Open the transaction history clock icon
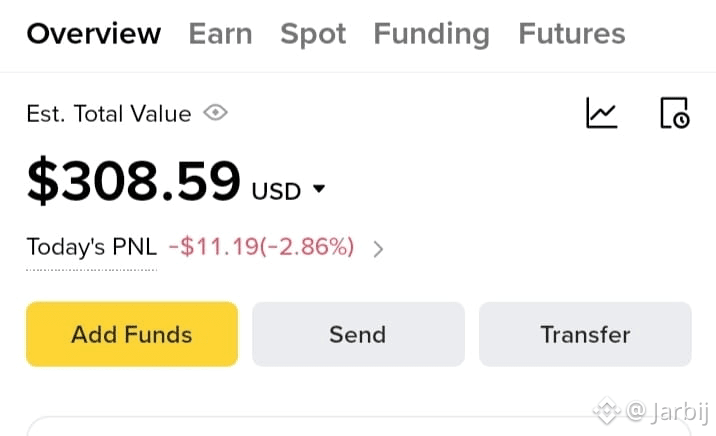 pyautogui.click(x=675, y=113)
